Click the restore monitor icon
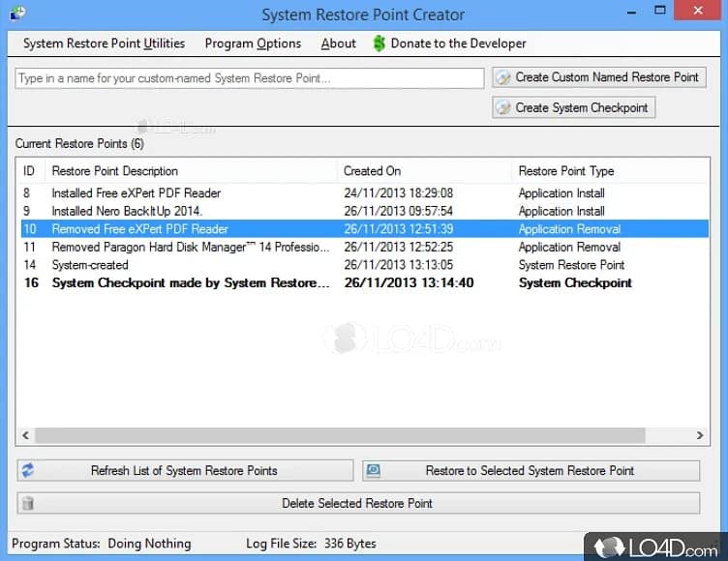Image resolution: width=728 pixels, height=561 pixels. click(374, 470)
